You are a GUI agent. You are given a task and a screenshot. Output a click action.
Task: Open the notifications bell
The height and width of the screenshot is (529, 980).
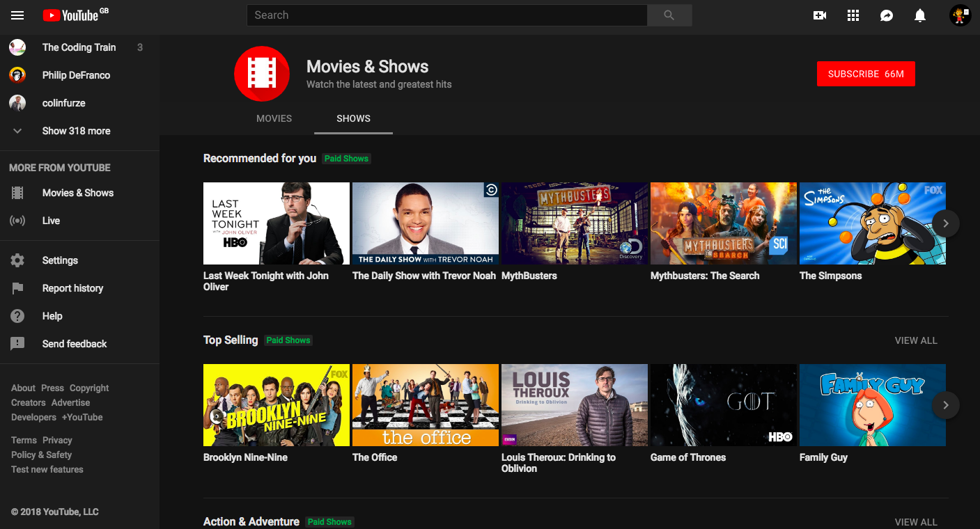tap(920, 15)
